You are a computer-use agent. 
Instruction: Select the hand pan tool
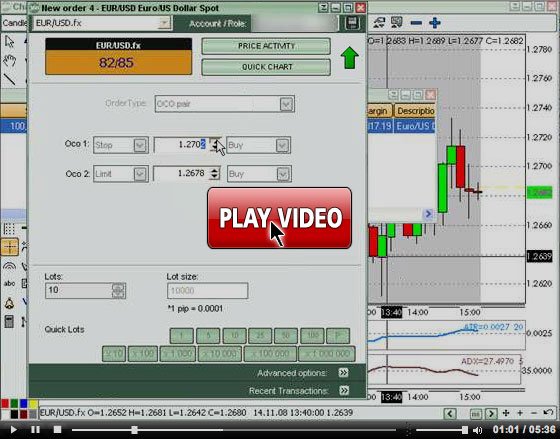pyautogui.click(x=10, y=61)
